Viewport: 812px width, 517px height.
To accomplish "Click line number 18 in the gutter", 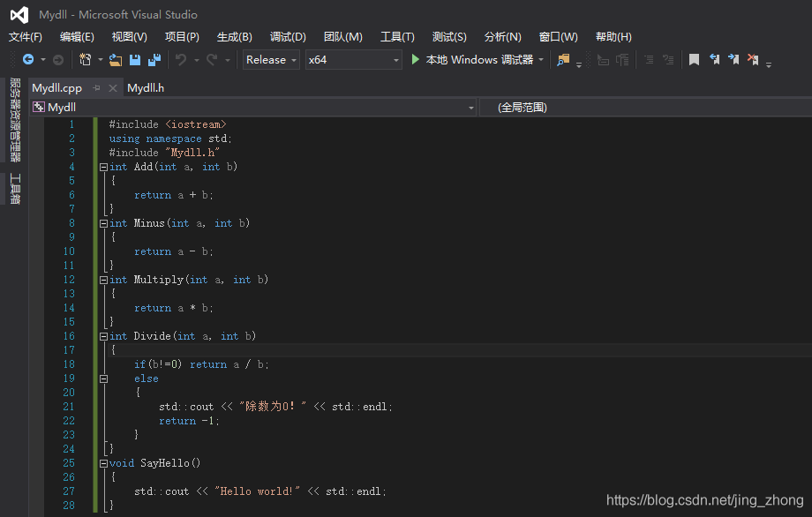I will coord(69,364).
